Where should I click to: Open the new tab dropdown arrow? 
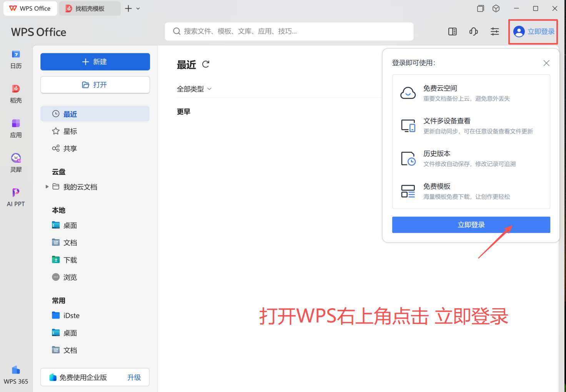[138, 8]
